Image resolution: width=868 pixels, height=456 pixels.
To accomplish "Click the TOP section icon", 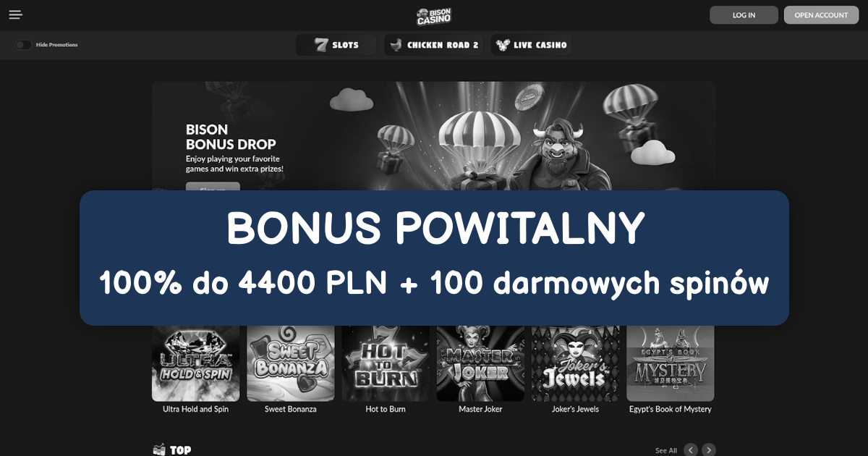I will click(159, 450).
